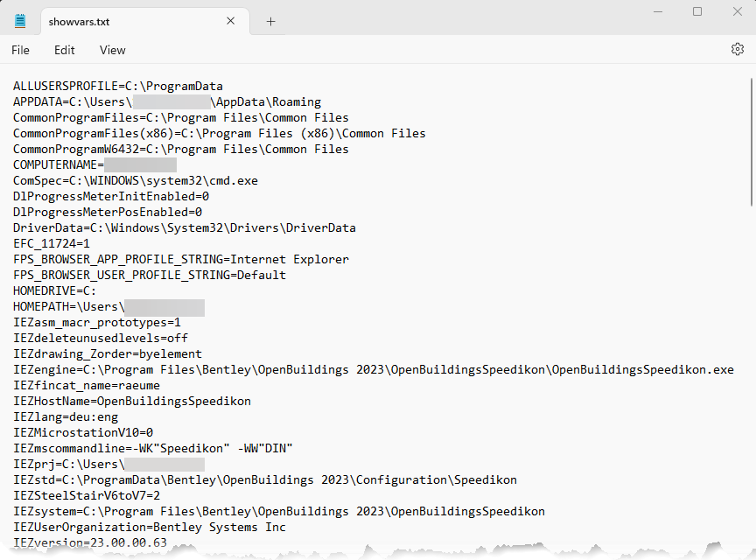Close the Notepad window
This screenshot has height=560, width=756.
click(x=738, y=11)
